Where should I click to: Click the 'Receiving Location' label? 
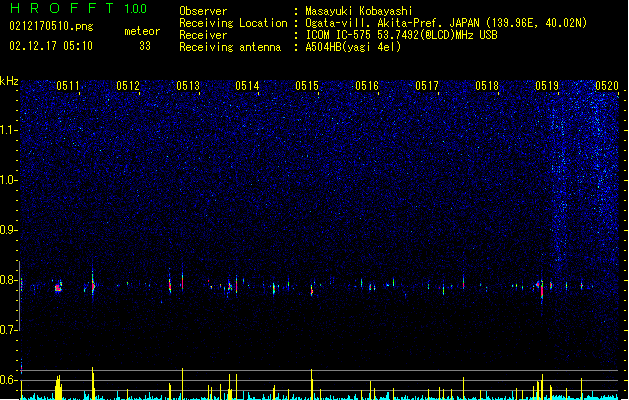point(233,23)
